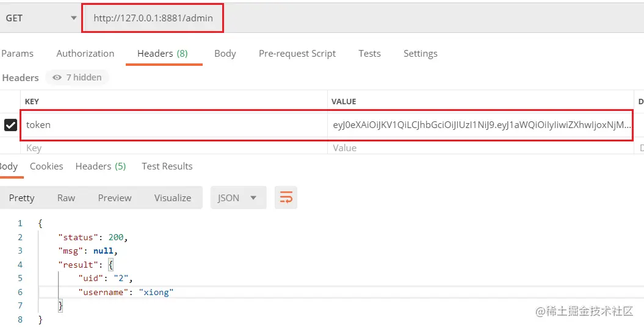Click the "status": 200 line
Screen dimensions: 644x328
tap(93, 237)
